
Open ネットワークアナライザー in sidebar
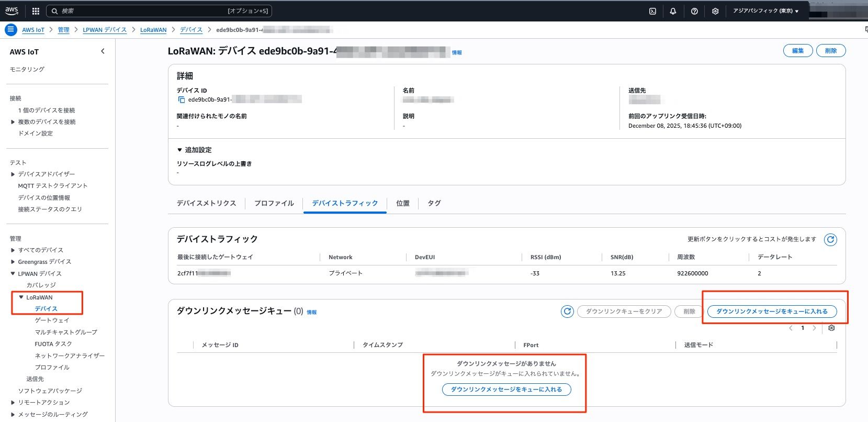click(x=70, y=356)
